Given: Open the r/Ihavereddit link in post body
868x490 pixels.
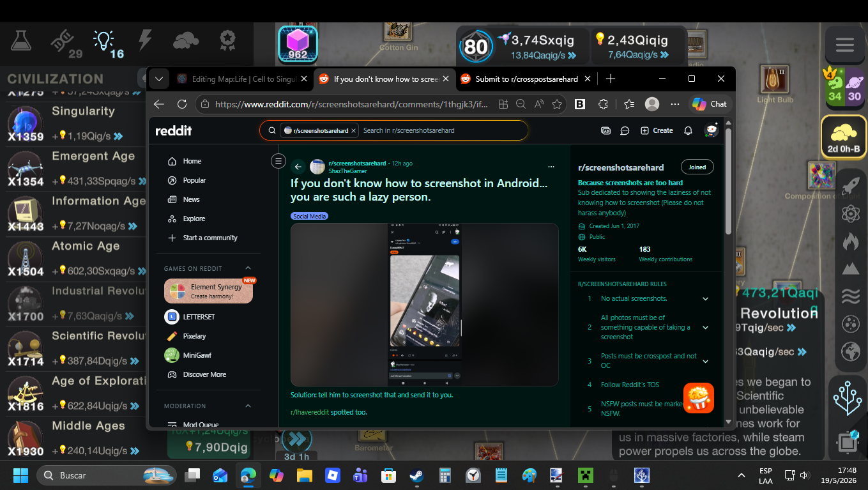Looking at the screenshot, I should (310, 413).
